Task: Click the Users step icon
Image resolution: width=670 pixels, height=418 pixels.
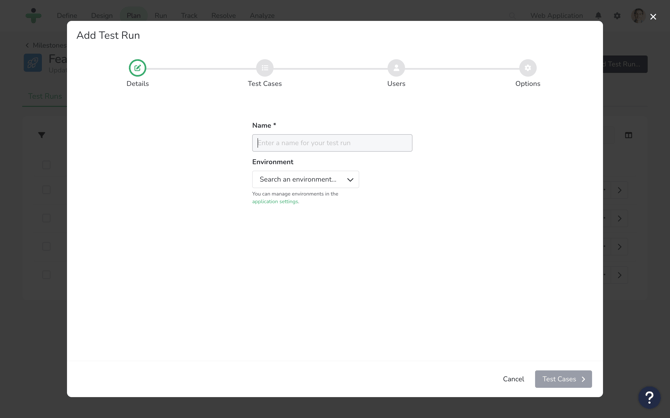Action: 396,68
